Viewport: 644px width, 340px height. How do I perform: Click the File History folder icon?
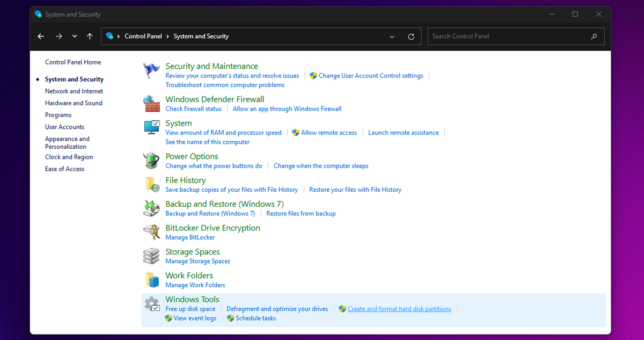[x=152, y=184]
